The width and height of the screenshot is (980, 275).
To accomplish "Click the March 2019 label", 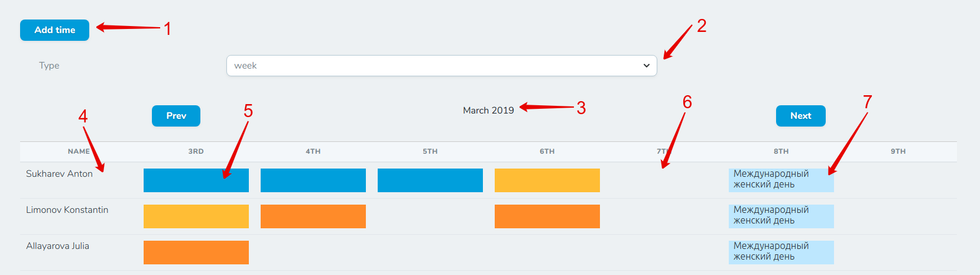I will coord(488,111).
